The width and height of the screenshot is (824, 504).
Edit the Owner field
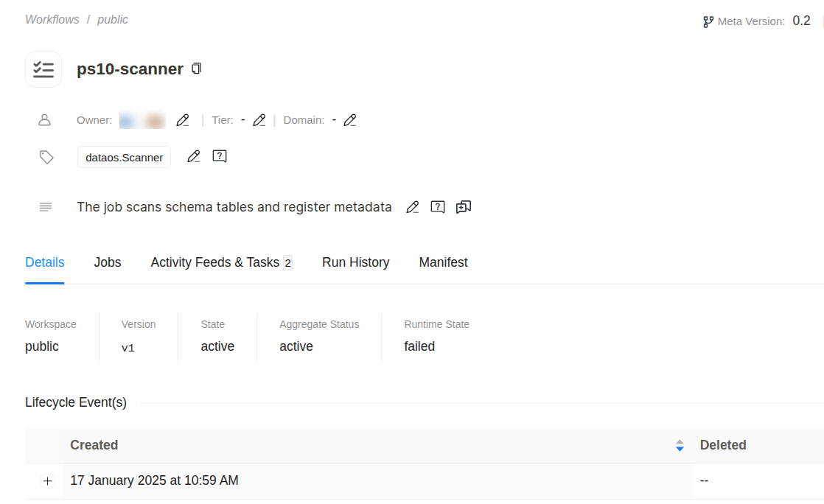click(183, 120)
